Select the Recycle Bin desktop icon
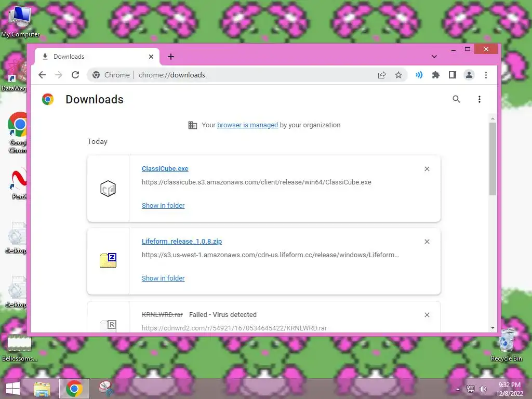 [x=506, y=345]
